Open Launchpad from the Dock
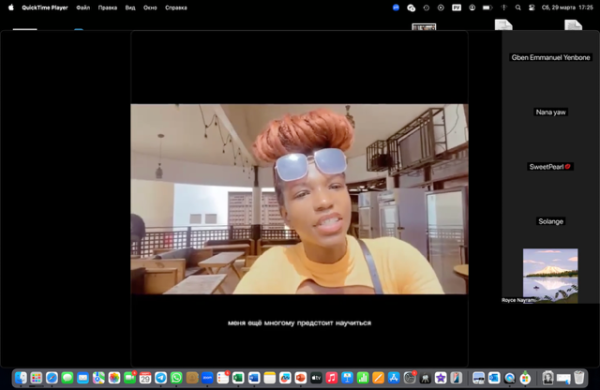600x390 pixels. click(x=36, y=378)
